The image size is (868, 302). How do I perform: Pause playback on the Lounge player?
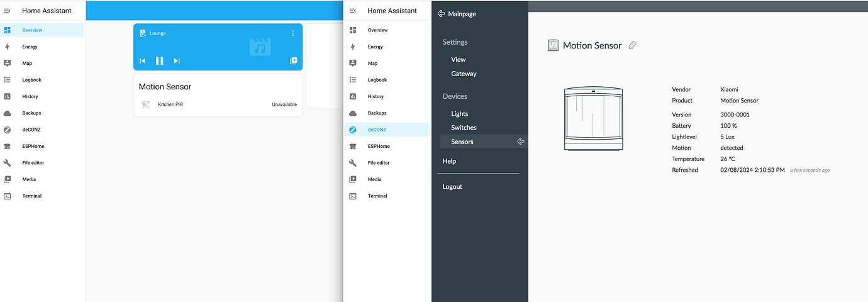tap(160, 60)
